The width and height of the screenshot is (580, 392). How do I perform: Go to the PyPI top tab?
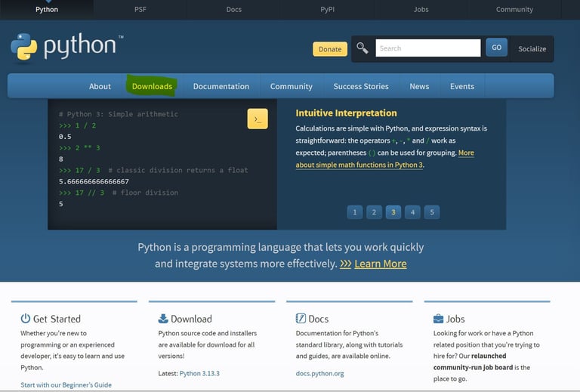(327, 9)
